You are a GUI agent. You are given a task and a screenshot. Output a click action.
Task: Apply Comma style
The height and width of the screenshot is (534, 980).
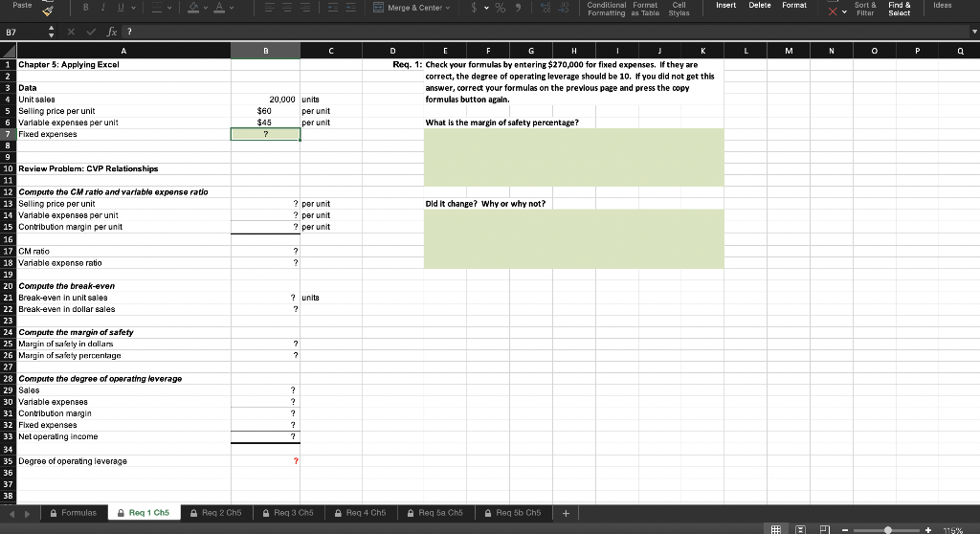[x=518, y=8]
